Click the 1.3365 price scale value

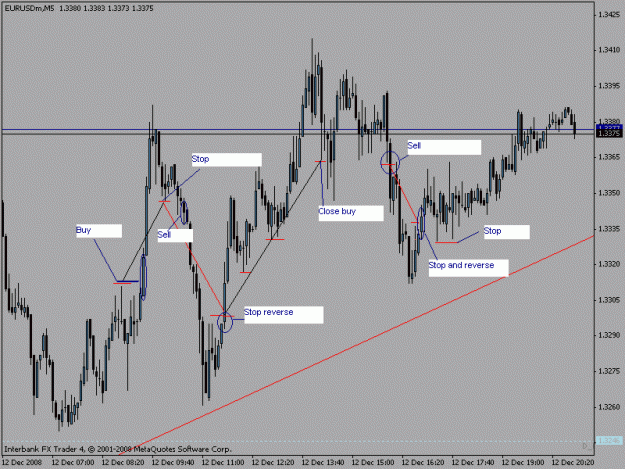pos(609,157)
